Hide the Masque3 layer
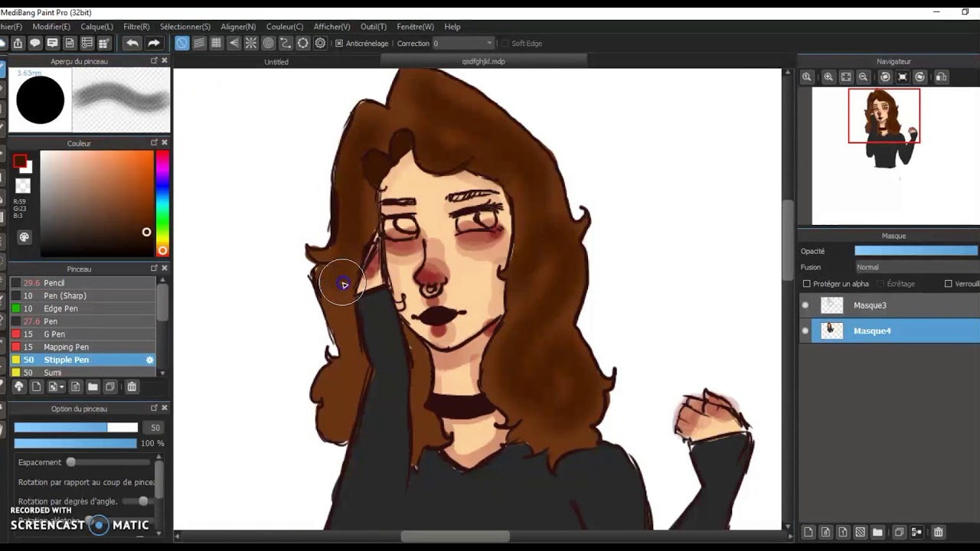Viewport: 980px width, 551px height. [x=805, y=305]
